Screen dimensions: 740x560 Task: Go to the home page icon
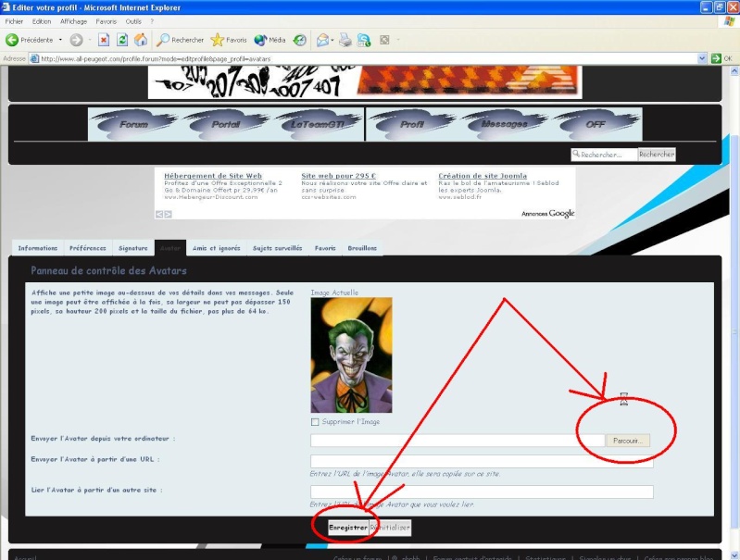pyautogui.click(x=141, y=40)
